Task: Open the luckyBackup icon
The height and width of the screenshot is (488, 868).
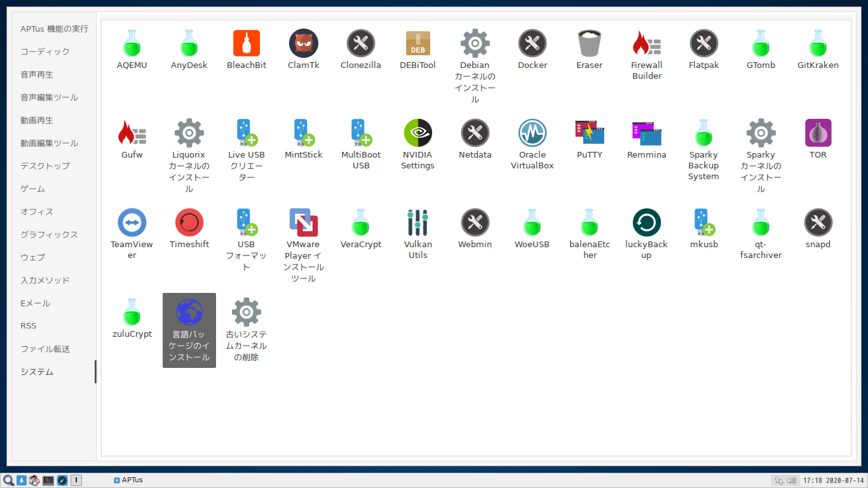Action: pyautogui.click(x=647, y=222)
